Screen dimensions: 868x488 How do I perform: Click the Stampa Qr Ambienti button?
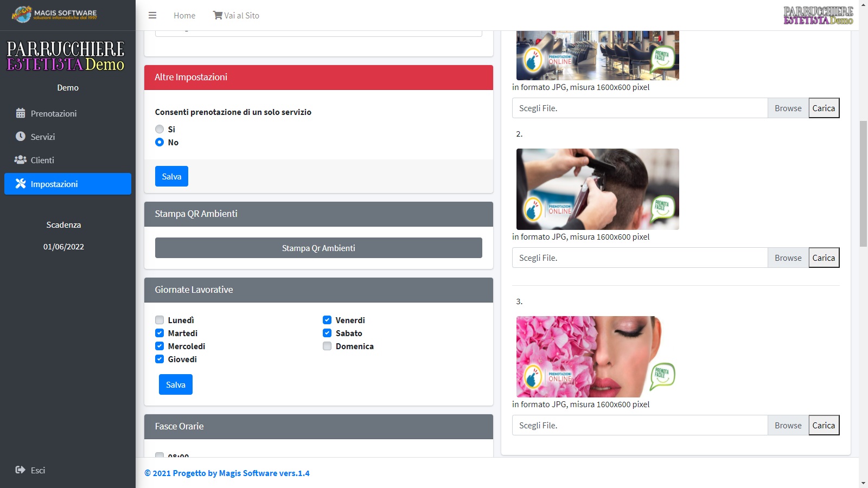pyautogui.click(x=318, y=248)
